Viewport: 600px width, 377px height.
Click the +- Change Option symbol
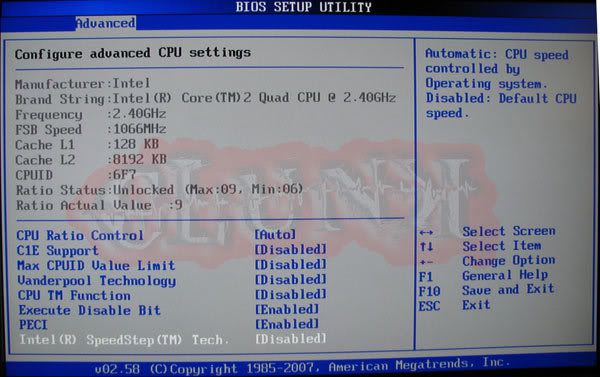pyautogui.click(x=426, y=262)
